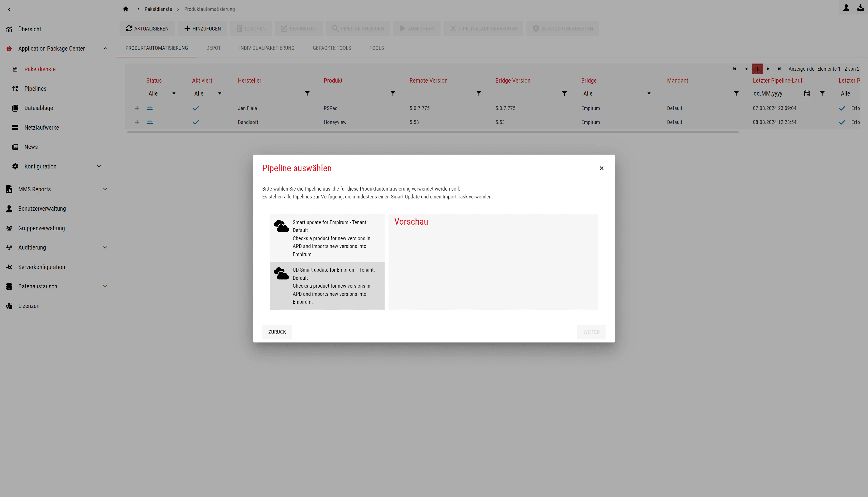Open the user account icon
Viewport: 868px width, 497px height.
(846, 8)
